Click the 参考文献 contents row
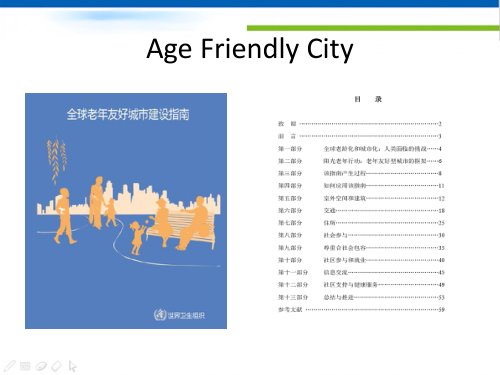This screenshot has height=375, width=500. 361,309
